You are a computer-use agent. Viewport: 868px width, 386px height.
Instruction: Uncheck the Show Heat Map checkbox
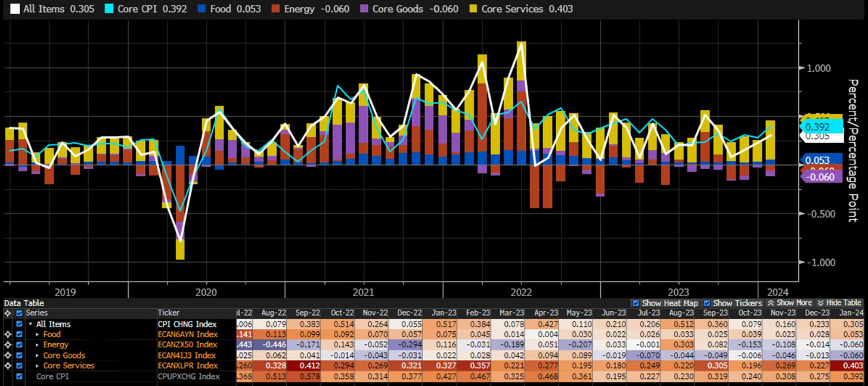(x=635, y=303)
